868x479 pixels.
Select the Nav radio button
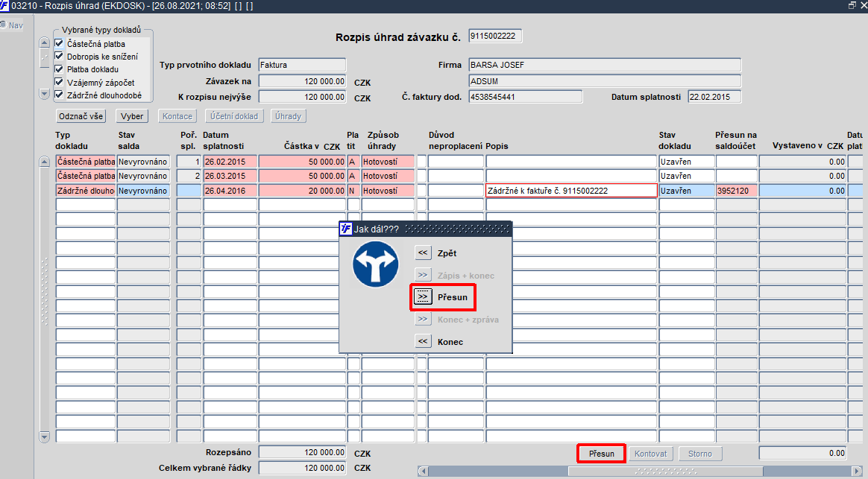click(x=3, y=25)
